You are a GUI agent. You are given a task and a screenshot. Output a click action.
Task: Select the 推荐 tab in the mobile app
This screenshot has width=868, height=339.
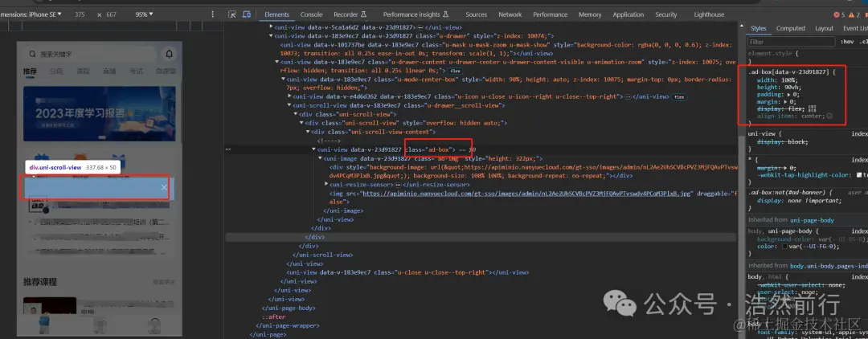point(30,71)
